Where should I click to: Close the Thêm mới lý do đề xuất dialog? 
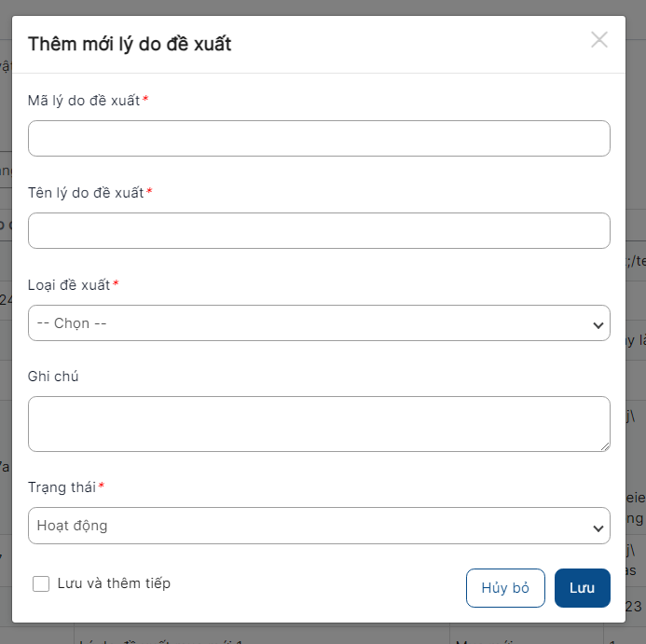pyautogui.click(x=599, y=39)
